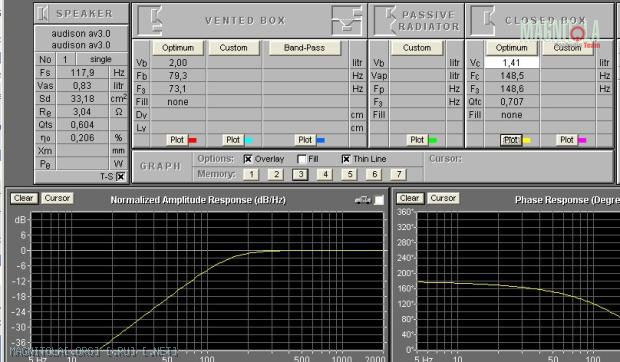Click the white square beside printer icon
Viewport: 620px width, 362px height.
(379, 200)
